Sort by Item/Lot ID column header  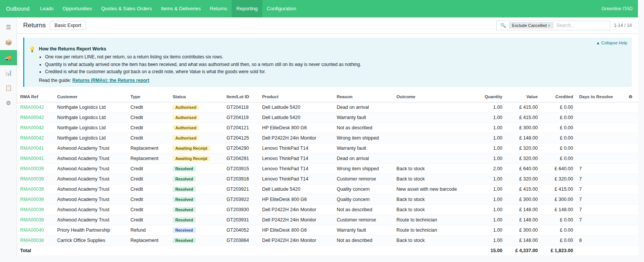pos(238,97)
